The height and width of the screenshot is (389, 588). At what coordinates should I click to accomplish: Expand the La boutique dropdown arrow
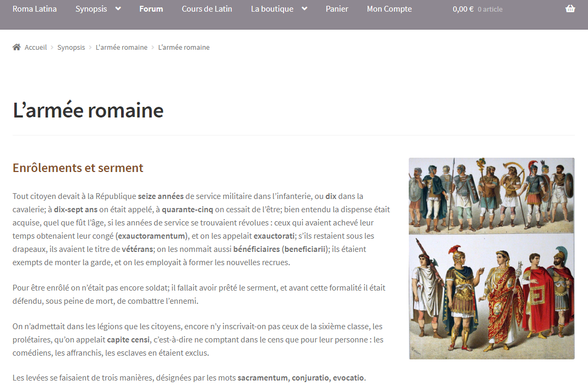pyautogui.click(x=304, y=9)
